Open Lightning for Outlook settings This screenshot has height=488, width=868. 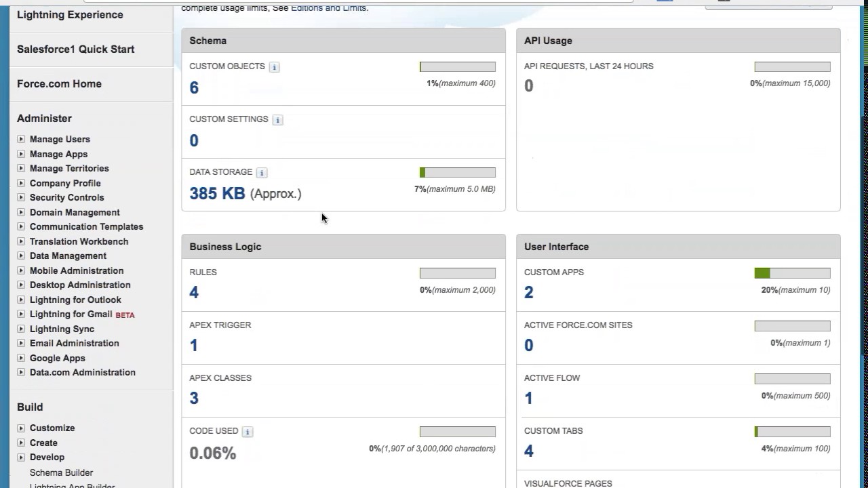(75, 300)
